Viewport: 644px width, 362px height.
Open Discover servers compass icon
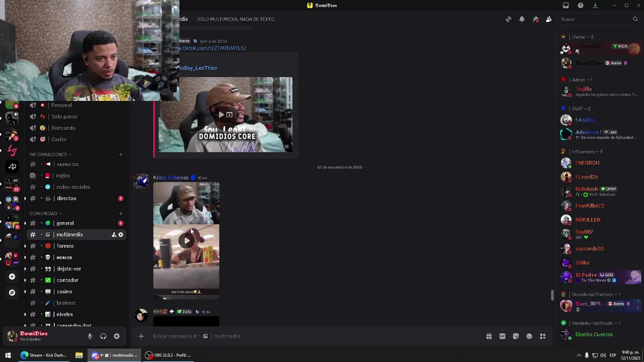click(x=12, y=293)
